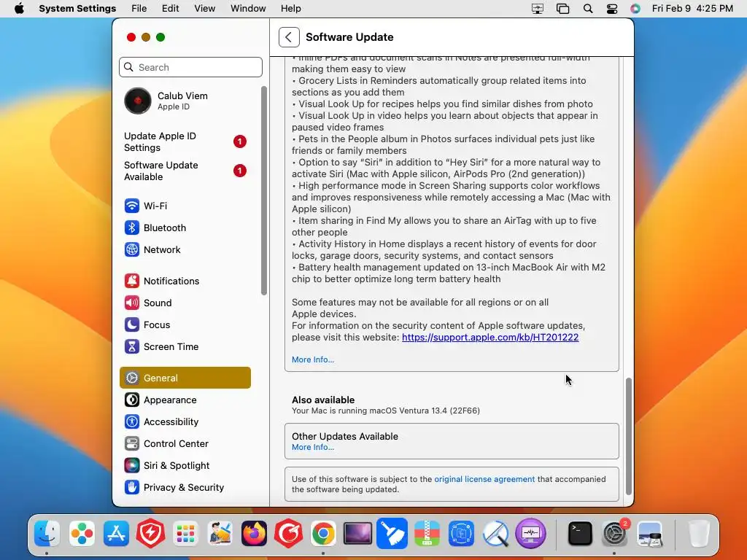Open the Preview app in the Dock

click(650, 533)
